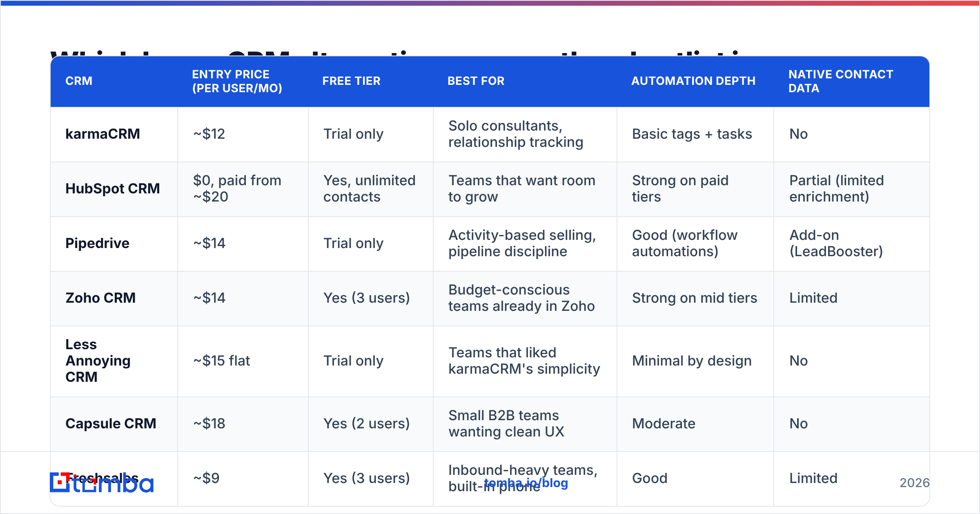Select 'Teams that want room to grow'
The image size is (980, 514).
click(x=522, y=188)
